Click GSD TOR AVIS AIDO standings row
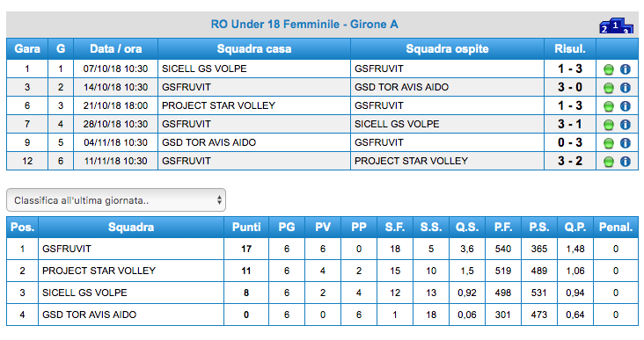This screenshot has height=340, width=644. [322, 315]
